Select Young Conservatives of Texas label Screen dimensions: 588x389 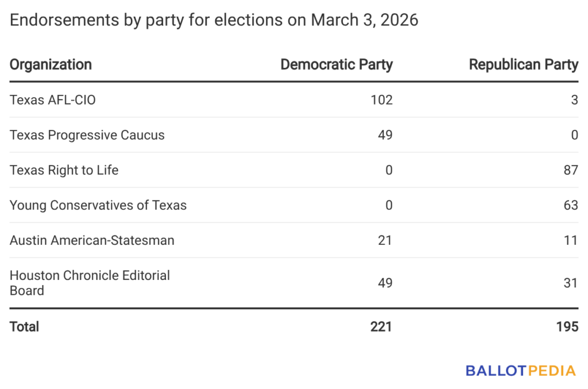(x=98, y=205)
